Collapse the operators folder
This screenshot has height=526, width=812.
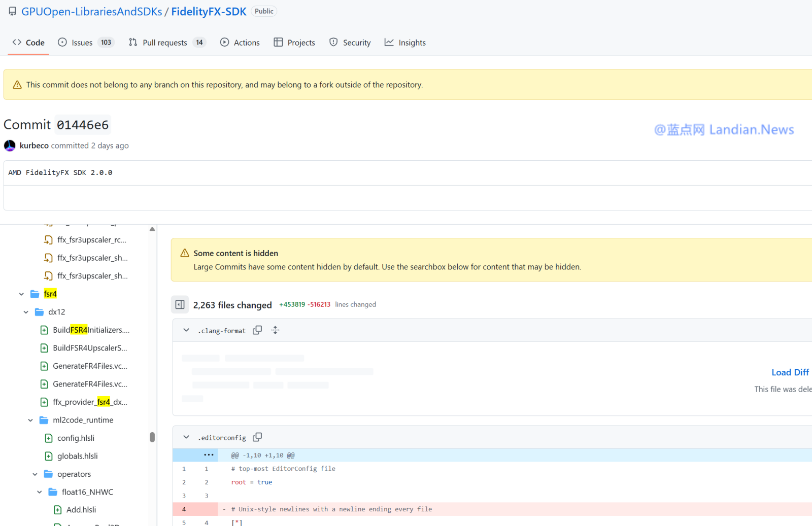coord(35,474)
